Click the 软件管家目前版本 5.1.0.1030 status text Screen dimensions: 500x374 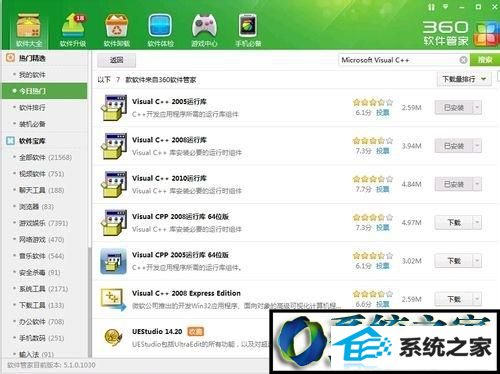click(51, 365)
